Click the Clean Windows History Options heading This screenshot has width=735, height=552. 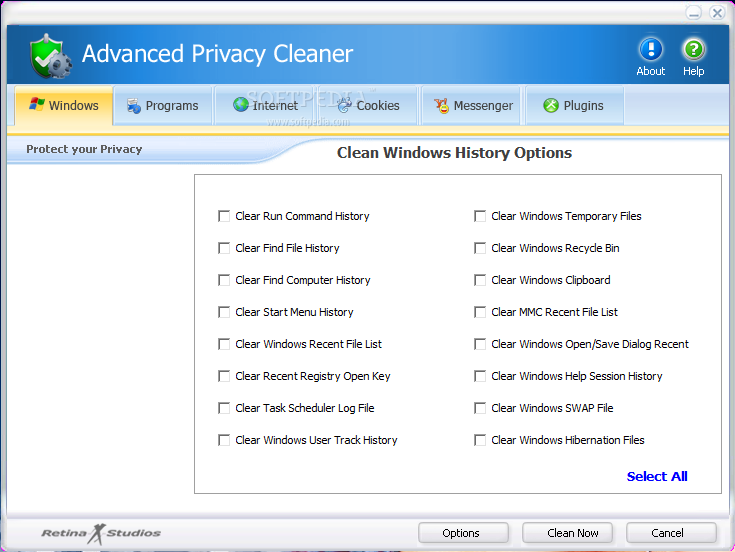(x=454, y=153)
